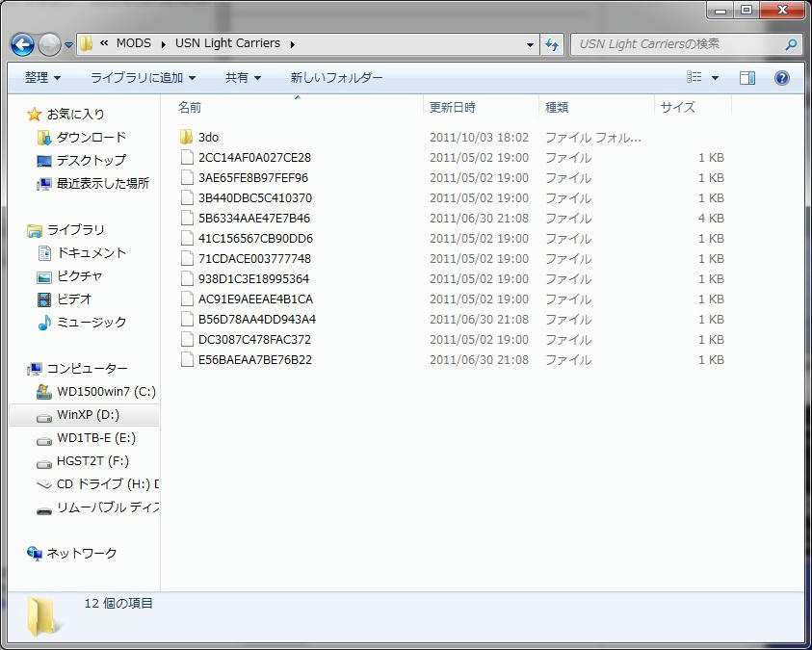Select file 71CDACE003777748 icon

tap(187, 258)
